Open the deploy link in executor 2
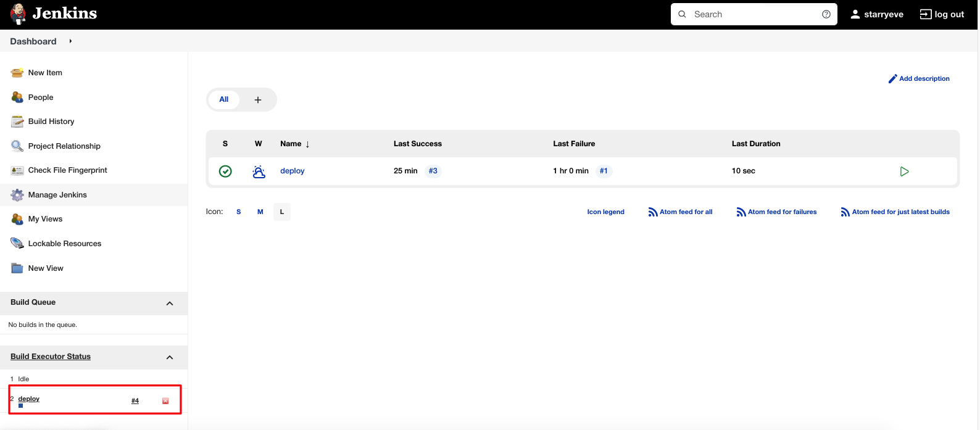 (29, 399)
